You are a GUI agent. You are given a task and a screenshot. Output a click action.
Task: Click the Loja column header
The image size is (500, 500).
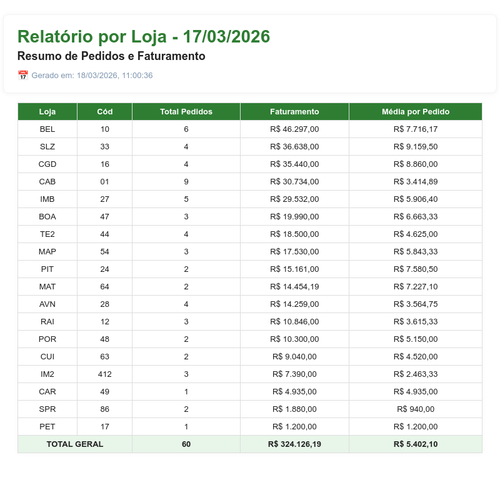47,112
